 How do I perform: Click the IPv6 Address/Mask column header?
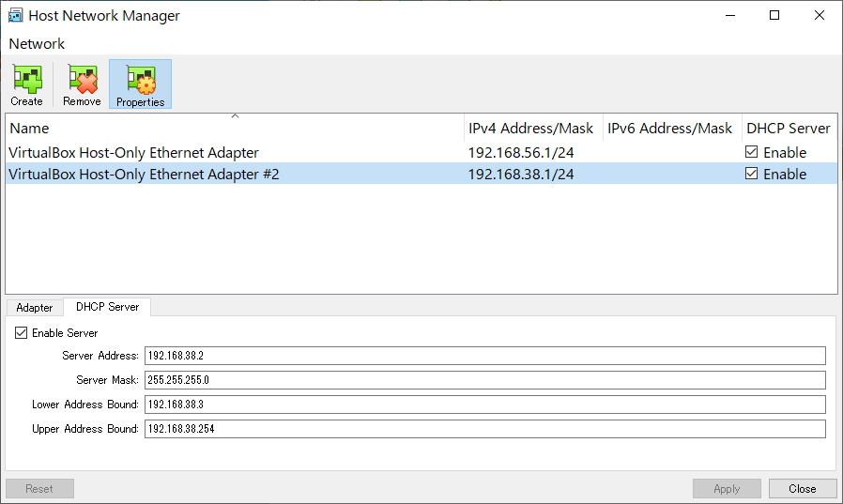pyautogui.click(x=672, y=129)
